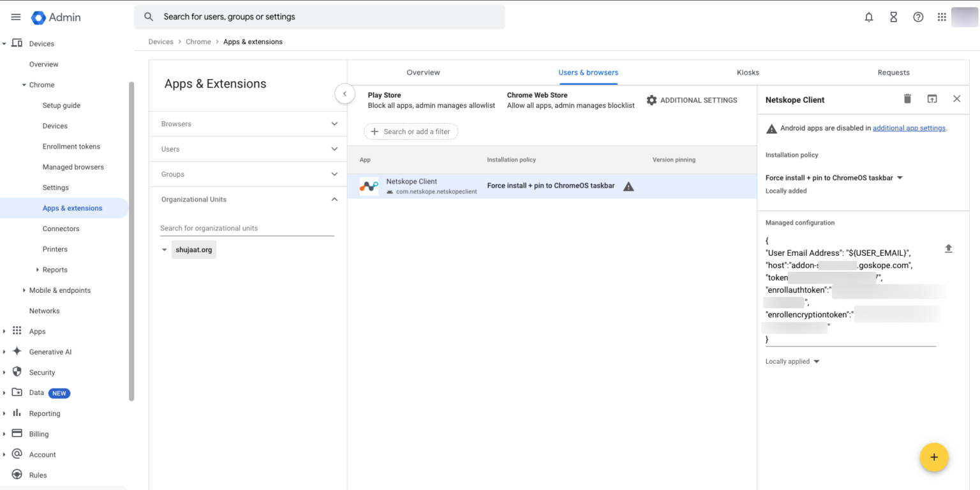The image size is (980, 490).
Task: Upload a managed configuration file
Action: [949, 248]
